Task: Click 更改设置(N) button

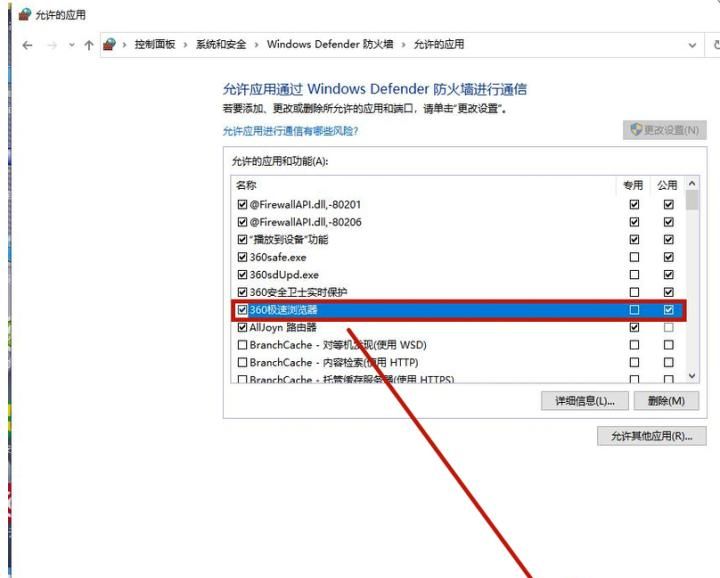Action: pyautogui.click(x=664, y=130)
